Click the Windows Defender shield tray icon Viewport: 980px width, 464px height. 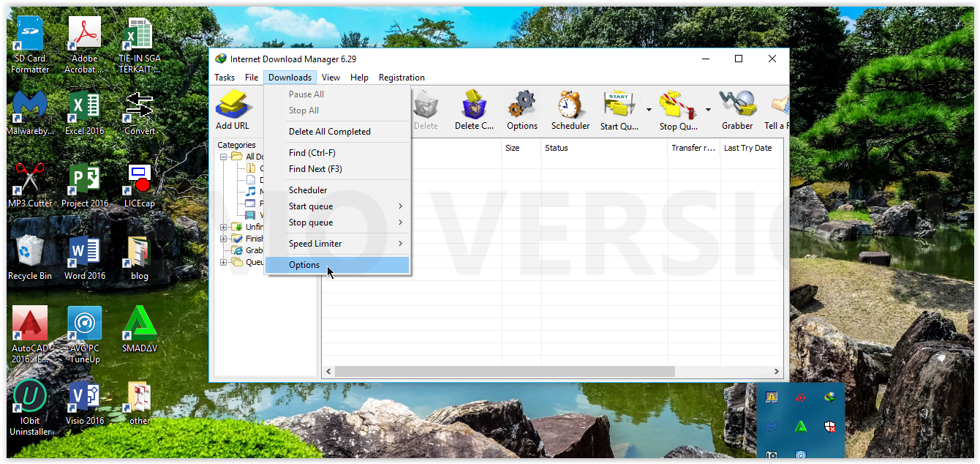(830, 426)
